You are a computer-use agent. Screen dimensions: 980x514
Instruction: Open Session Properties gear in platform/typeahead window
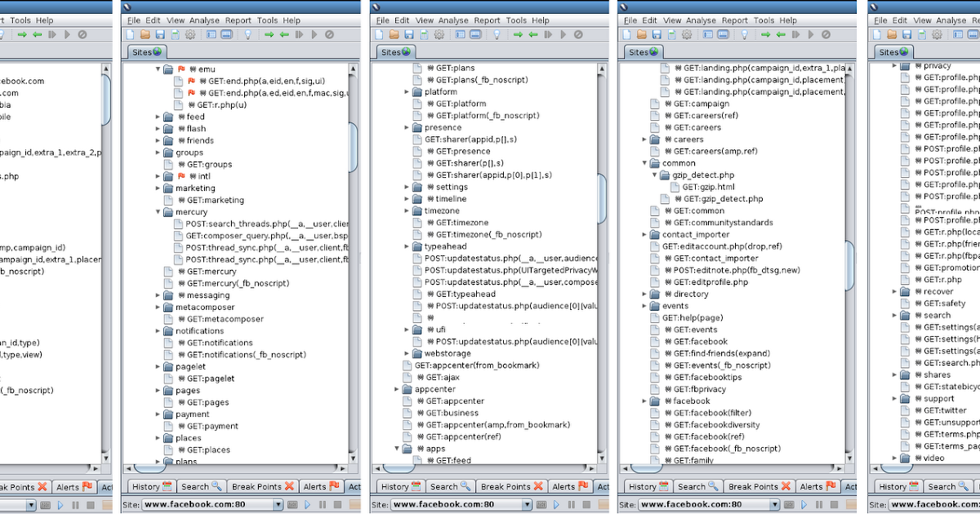(x=439, y=34)
